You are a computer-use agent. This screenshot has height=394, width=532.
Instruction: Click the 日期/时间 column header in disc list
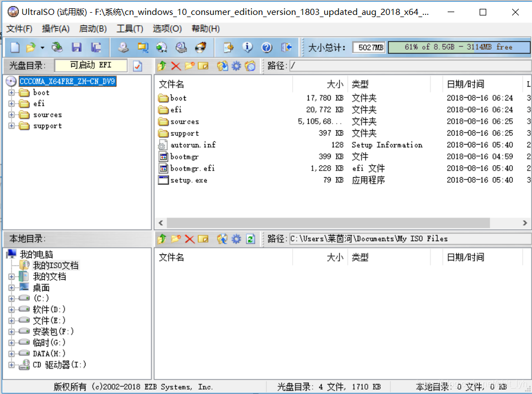pyautogui.click(x=482, y=84)
